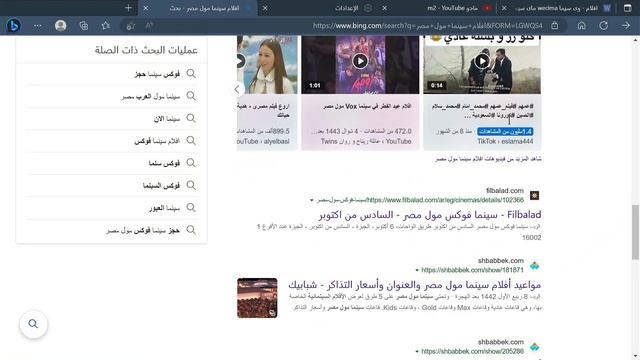
Task: Open the user profile avatar
Action: [60, 26]
